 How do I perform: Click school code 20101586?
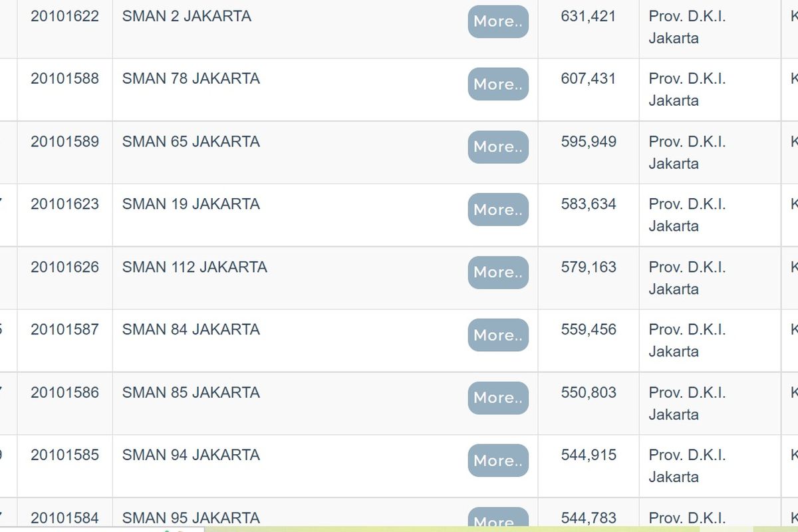65,392
